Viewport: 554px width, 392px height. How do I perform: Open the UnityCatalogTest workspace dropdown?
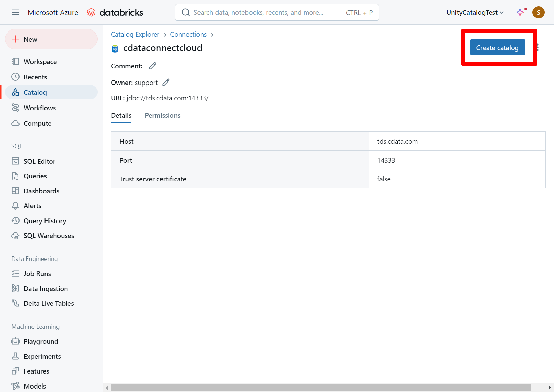tap(475, 12)
